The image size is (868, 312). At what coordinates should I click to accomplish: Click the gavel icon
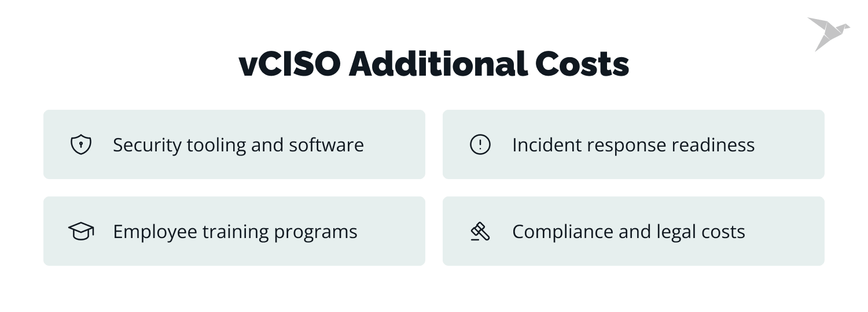480,232
